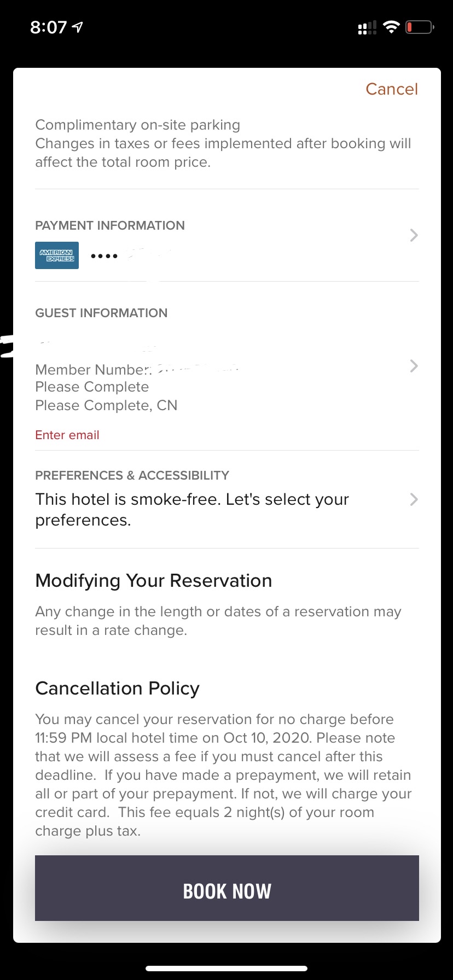The width and height of the screenshot is (453, 980).
Task: Tap the Cancel link
Action: click(392, 89)
